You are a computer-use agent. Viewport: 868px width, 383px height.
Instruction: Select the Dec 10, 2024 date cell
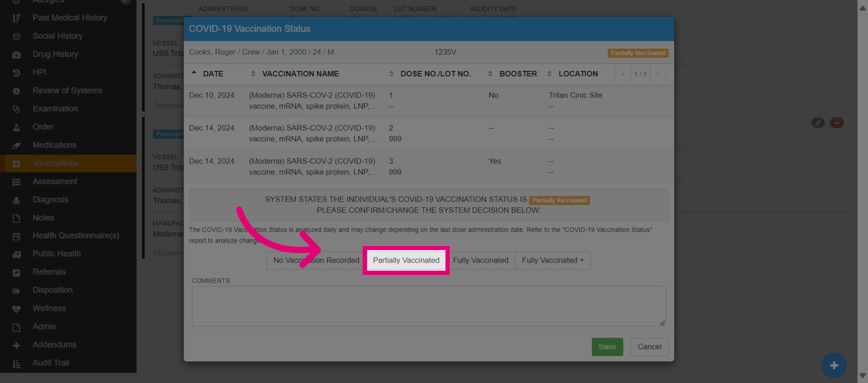point(212,95)
